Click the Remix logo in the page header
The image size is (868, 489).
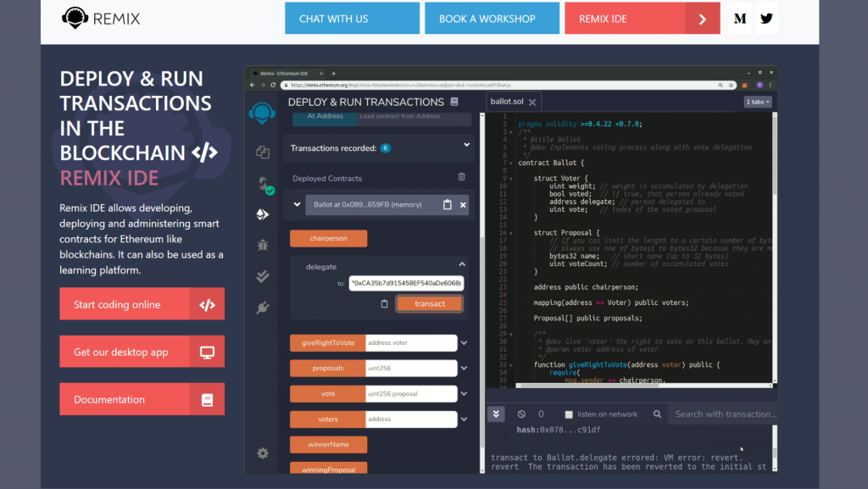pyautogui.click(x=101, y=19)
